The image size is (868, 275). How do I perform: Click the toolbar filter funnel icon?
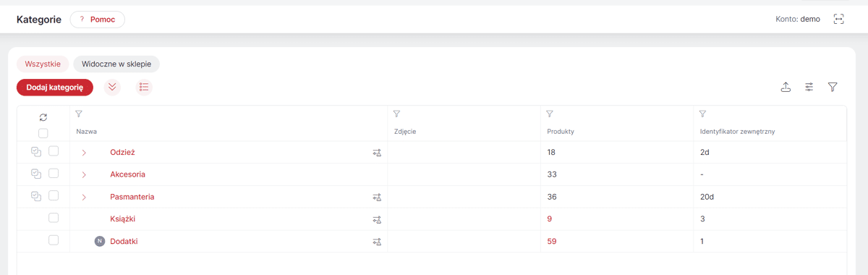(833, 88)
